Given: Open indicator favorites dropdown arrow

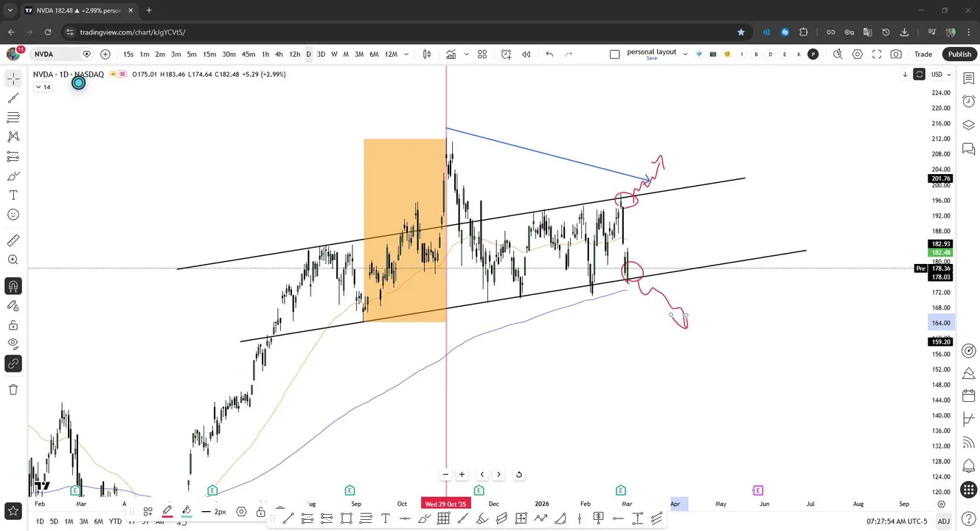Looking at the screenshot, I should 467,54.
